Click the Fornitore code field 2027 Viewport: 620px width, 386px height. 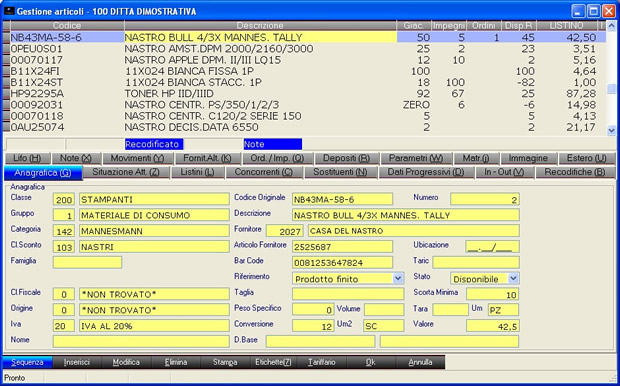pos(285,231)
